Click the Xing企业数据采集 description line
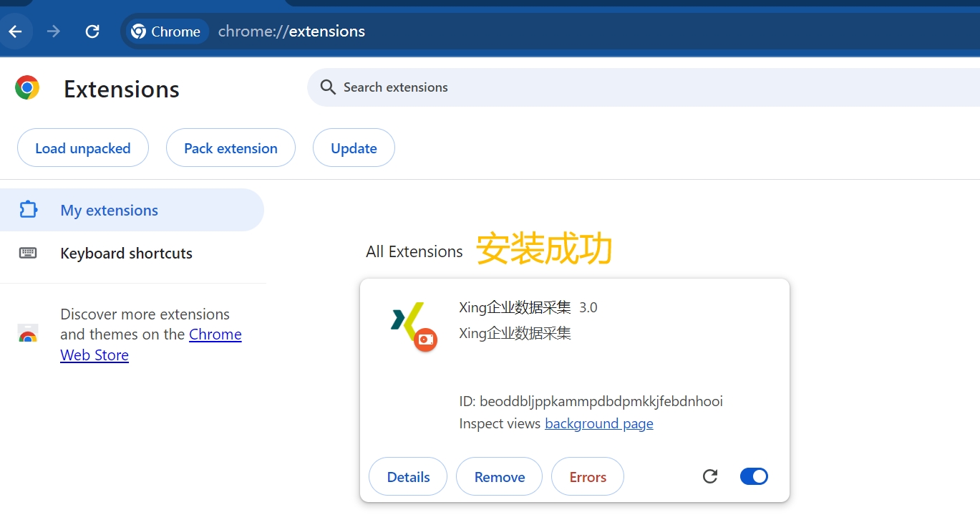 click(x=515, y=333)
